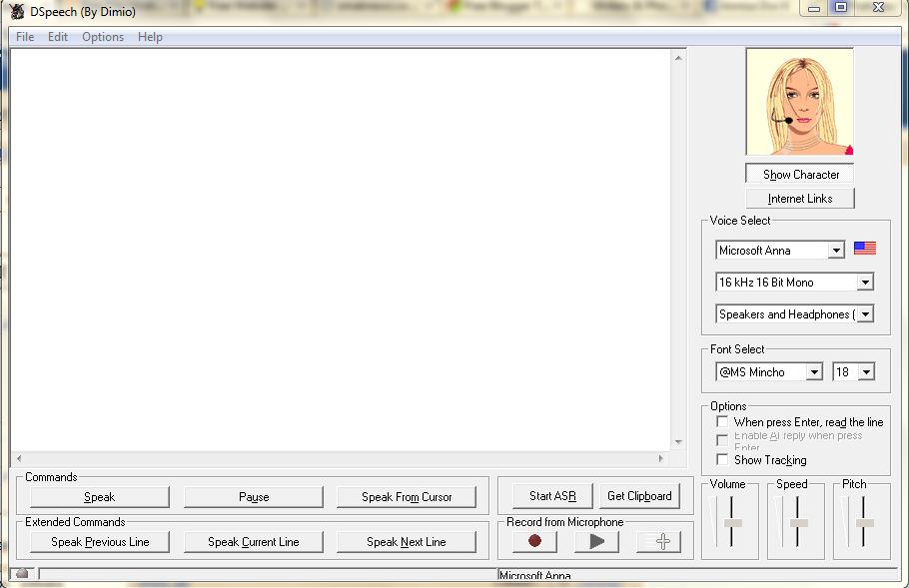
Task: Open the @MS Mincho font dropdown
Action: pyautogui.click(x=814, y=372)
